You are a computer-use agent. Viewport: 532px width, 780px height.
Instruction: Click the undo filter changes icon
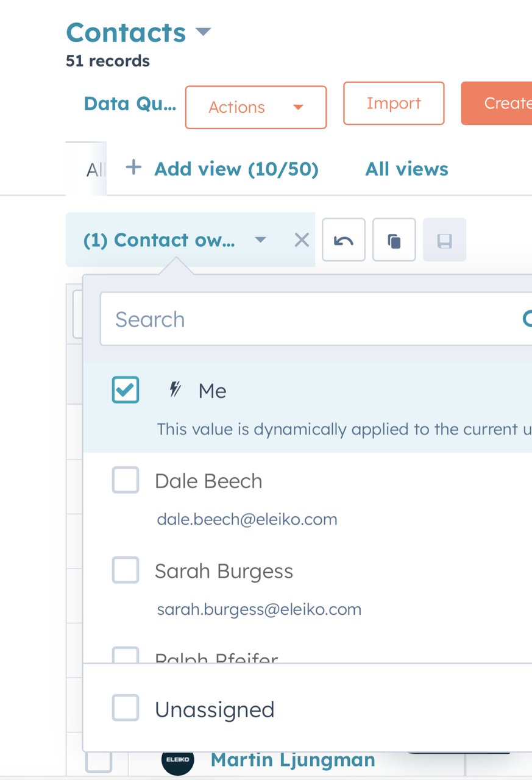(x=344, y=240)
